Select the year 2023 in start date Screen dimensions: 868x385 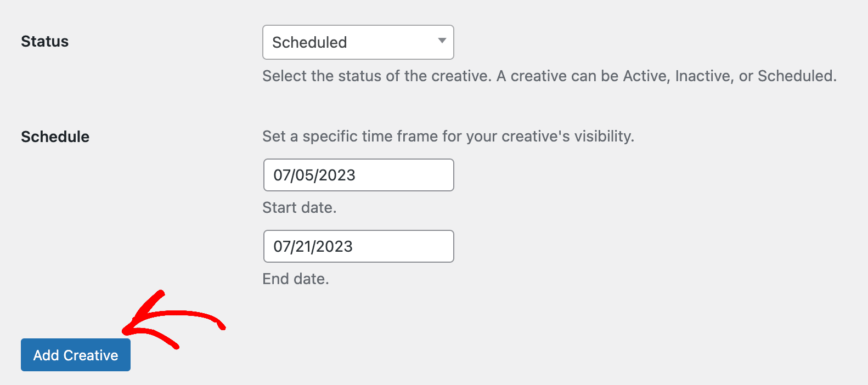coord(337,175)
